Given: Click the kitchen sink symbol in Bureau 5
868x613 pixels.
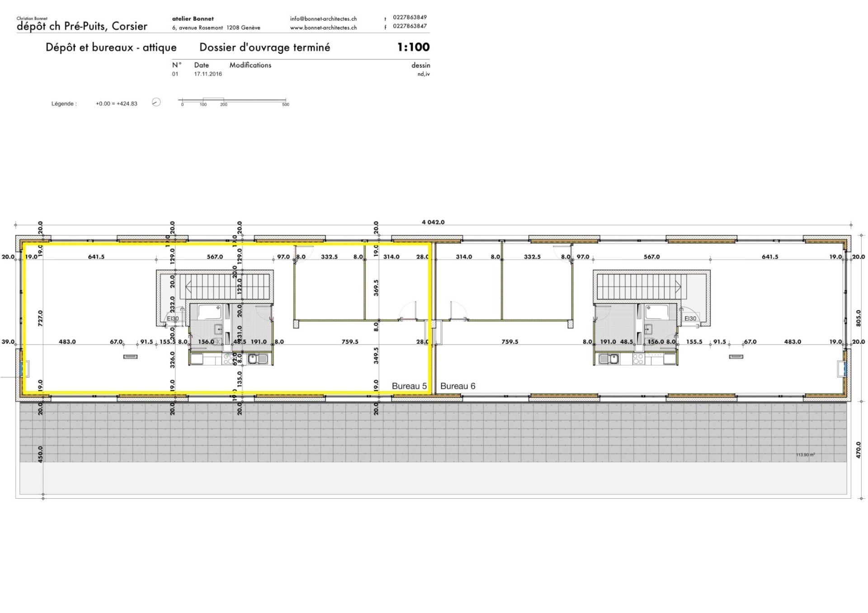Looking at the screenshot, I should coord(258,360).
